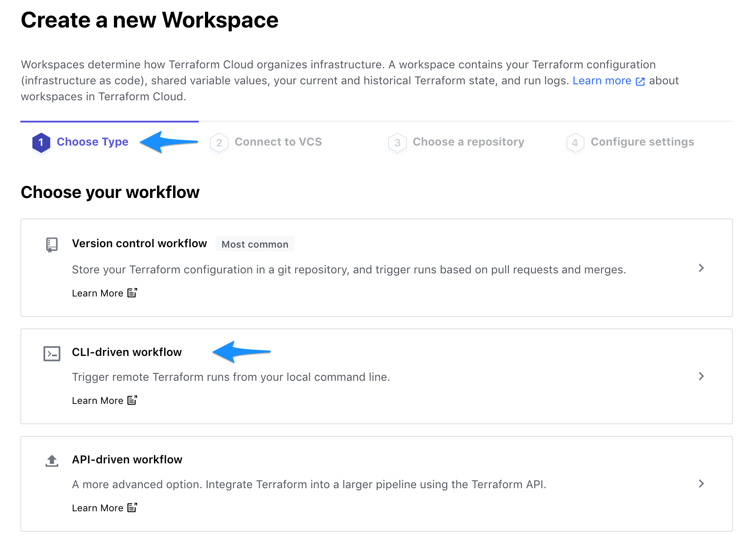Click the Choose your workflow heading
The width and height of the screenshot is (756, 553).
tap(110, 193)
